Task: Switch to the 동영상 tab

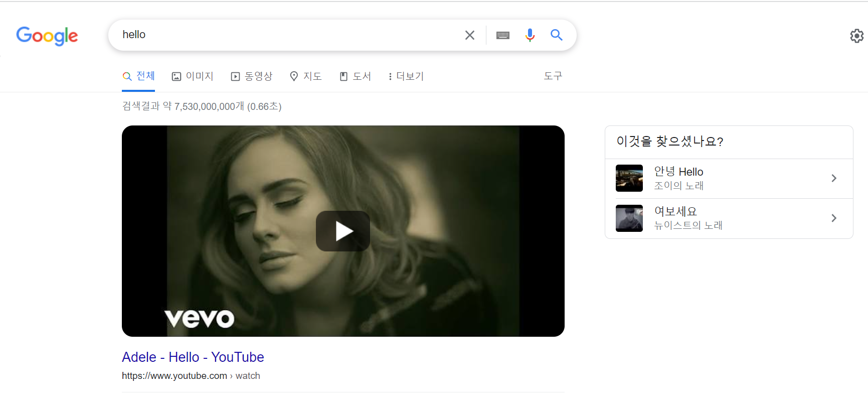Action: point(251,76)
